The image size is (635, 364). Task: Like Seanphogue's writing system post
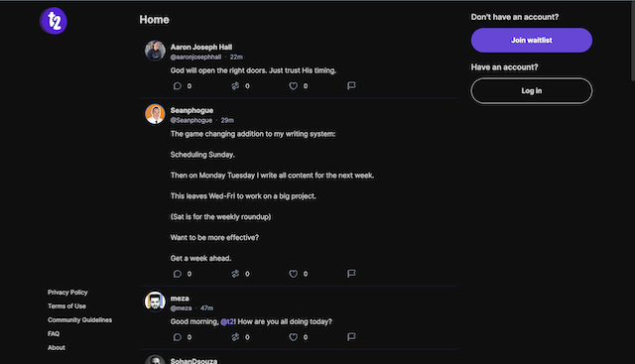[294, 274]
